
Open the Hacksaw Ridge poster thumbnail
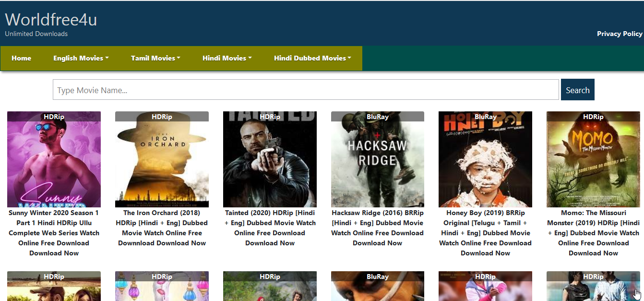pos(378,159)
